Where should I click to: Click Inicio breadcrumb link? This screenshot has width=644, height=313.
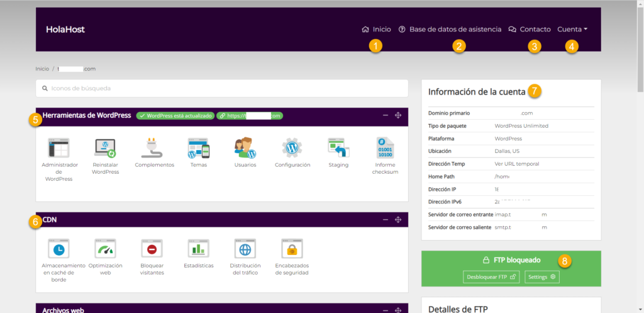(42, 69)
